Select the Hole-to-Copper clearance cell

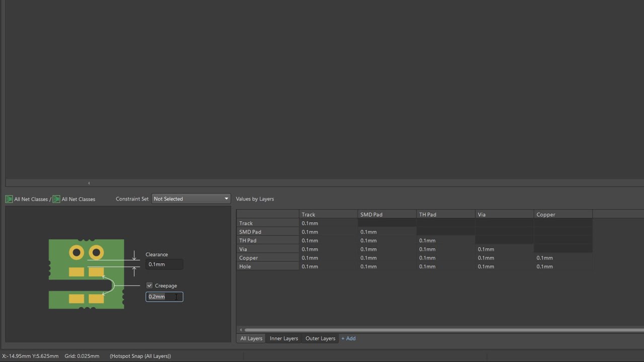[562, 266]
